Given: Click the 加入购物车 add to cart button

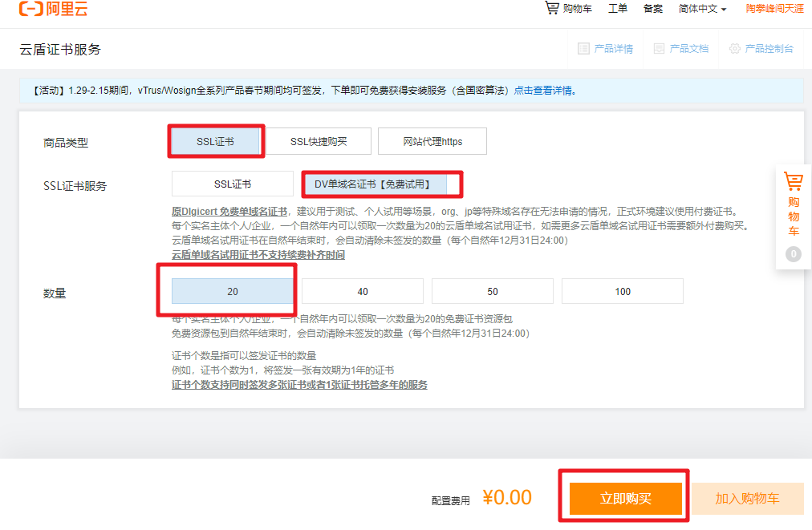Looking at the screenshot, I should coord(747,499).
